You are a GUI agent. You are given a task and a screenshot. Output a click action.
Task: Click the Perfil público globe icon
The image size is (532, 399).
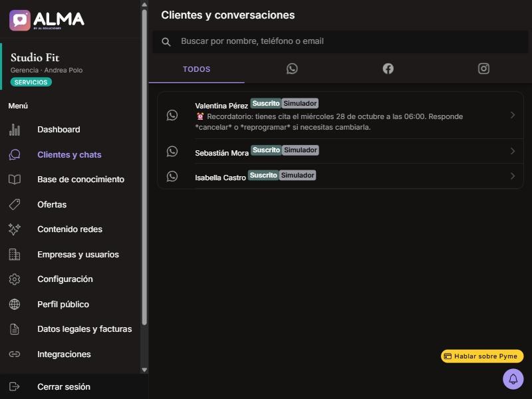click(x=15, y=305)
